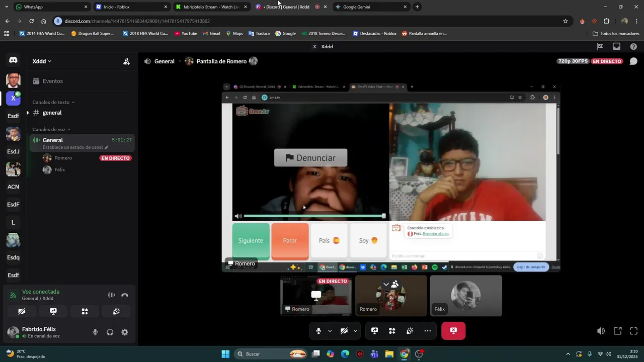The image size is (644, 362).
Task: Open a new browser tab
Action: (x=417, y=7)
